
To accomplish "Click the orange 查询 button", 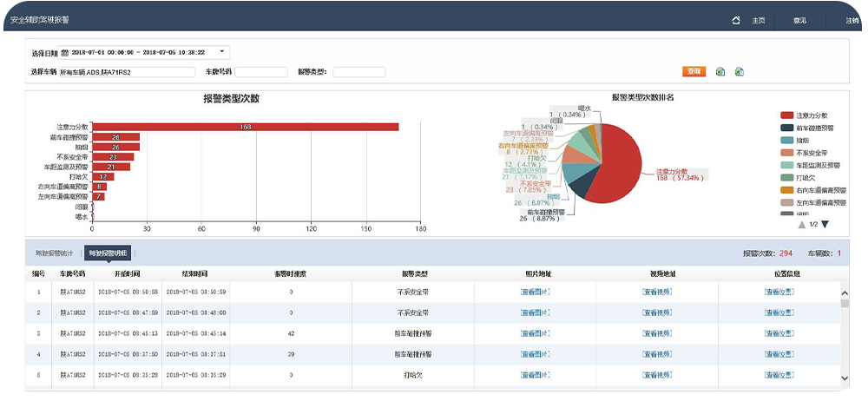I will 694,72.
